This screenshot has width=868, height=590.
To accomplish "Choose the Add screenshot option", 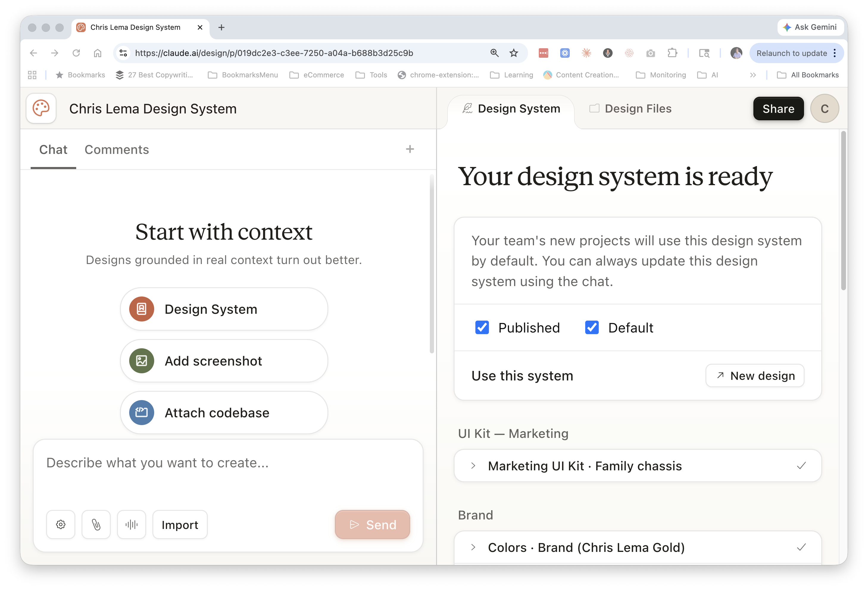I will [224, 361].
